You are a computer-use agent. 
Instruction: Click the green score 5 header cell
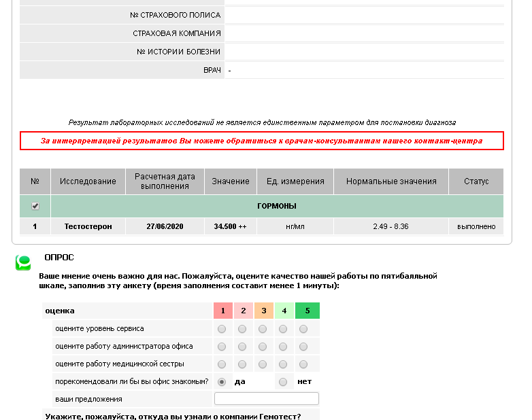click(x=307, y=311)
